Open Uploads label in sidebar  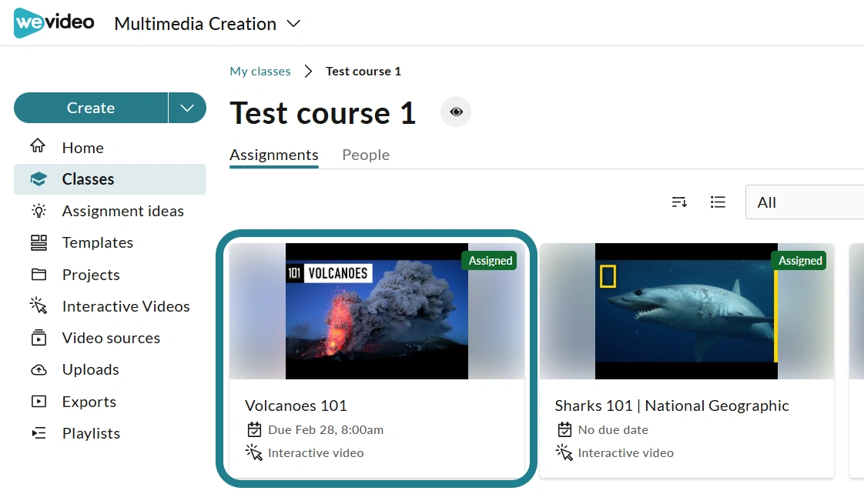pos(90,369)
